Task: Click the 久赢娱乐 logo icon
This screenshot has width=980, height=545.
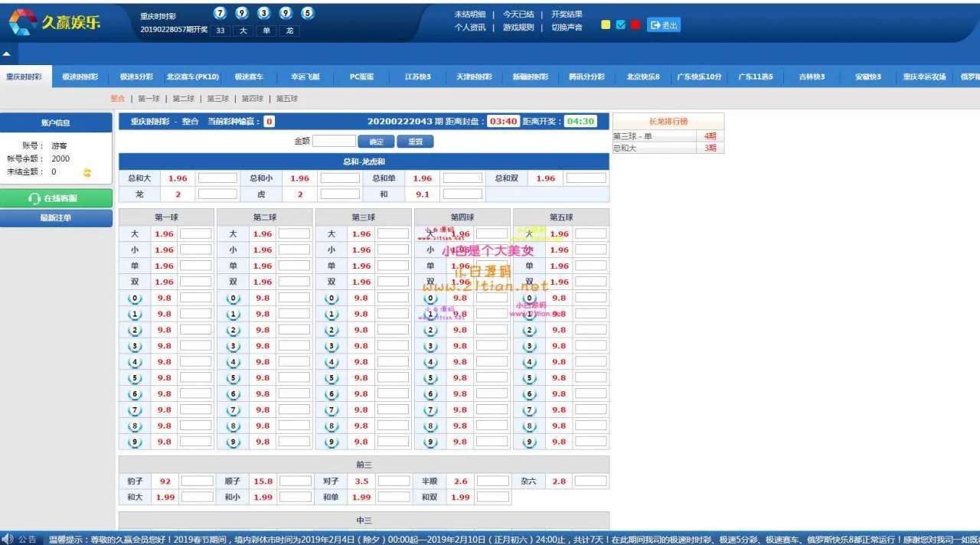Action: (23, 21)
